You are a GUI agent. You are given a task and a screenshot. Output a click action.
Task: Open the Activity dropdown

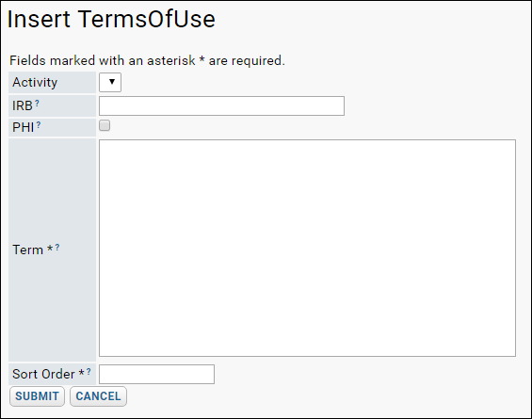pos(110,82)
